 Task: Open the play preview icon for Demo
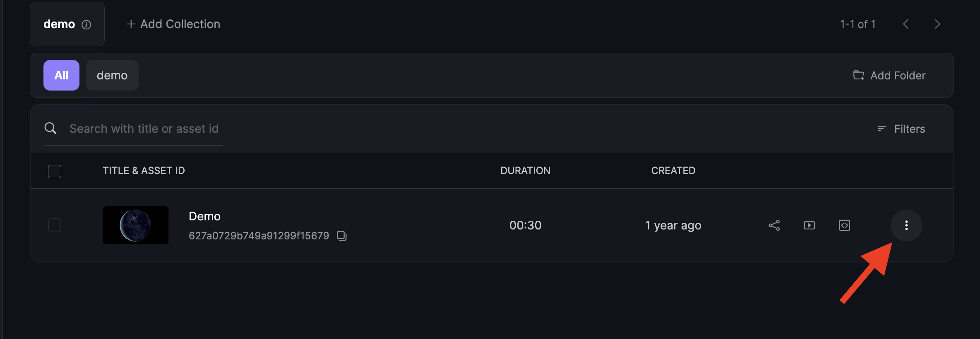point(809,225)
